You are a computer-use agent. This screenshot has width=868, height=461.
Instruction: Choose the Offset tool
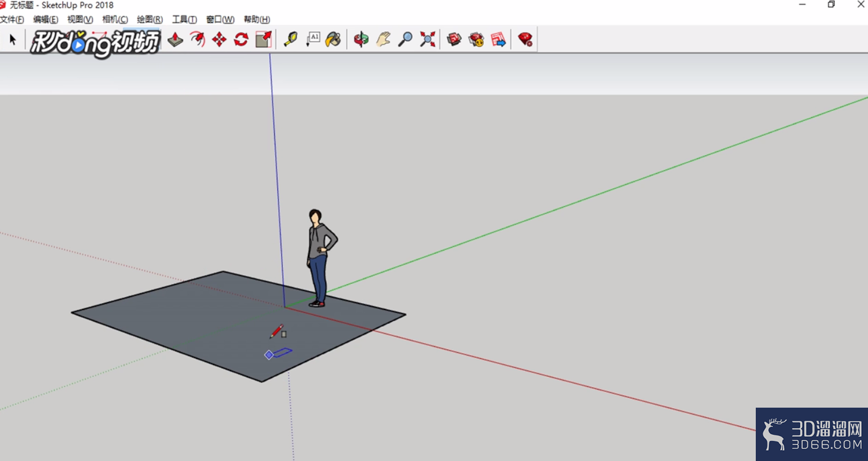(x=198, y=39)
